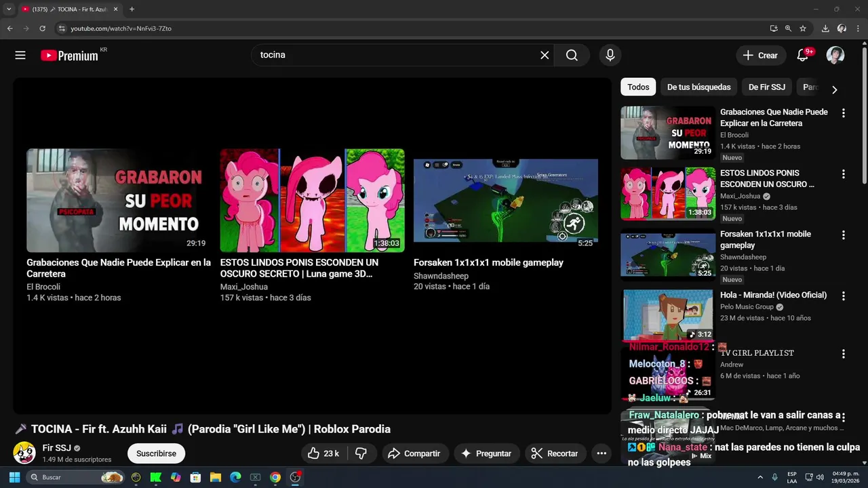This screenshot has height=488, width=868.
Task: Close the TOCINA YouTube tab
Action: point(115,9)
